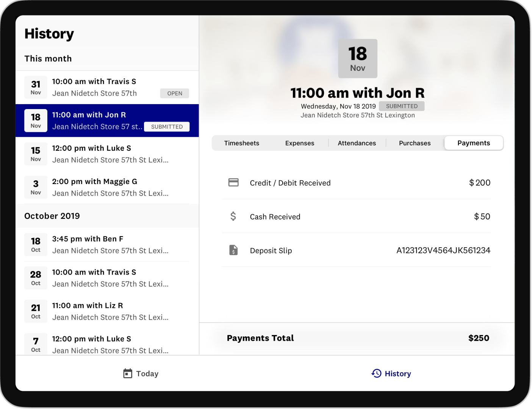Click the History clock icon
Viewport: 532px width, 409px height.
pos(376,373)
